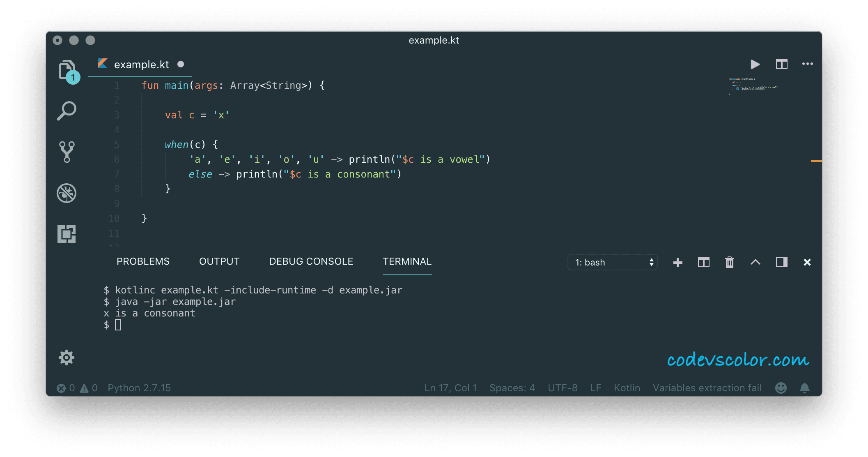Open the Extensions icon in activity bar
The width and height of the screenshot is (868, 457).
coord(67,234)
